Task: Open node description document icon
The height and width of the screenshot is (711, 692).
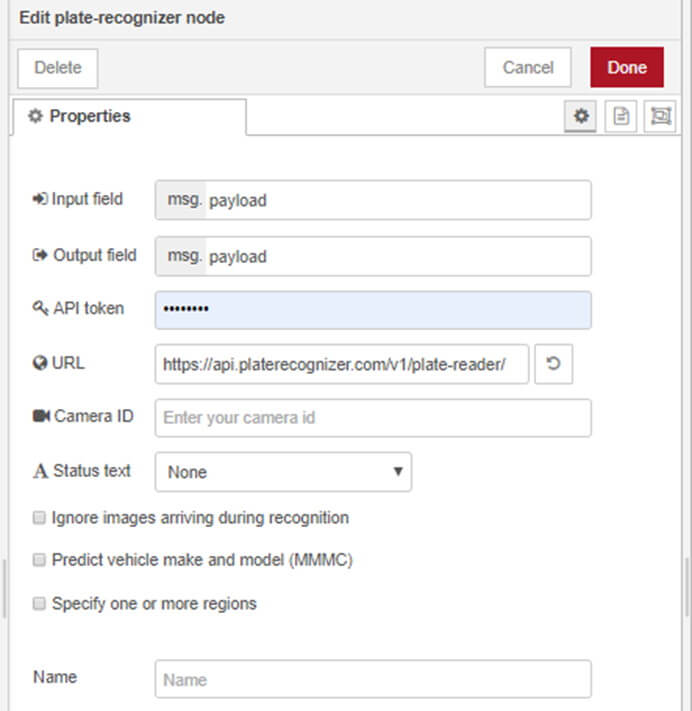Action: [x=621, y=116]
